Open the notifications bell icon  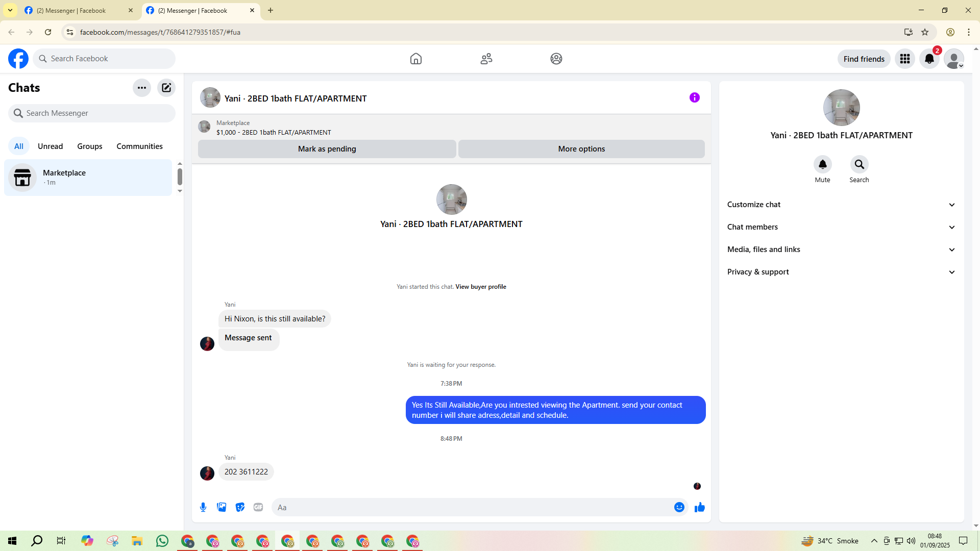(x=929, y=59)
